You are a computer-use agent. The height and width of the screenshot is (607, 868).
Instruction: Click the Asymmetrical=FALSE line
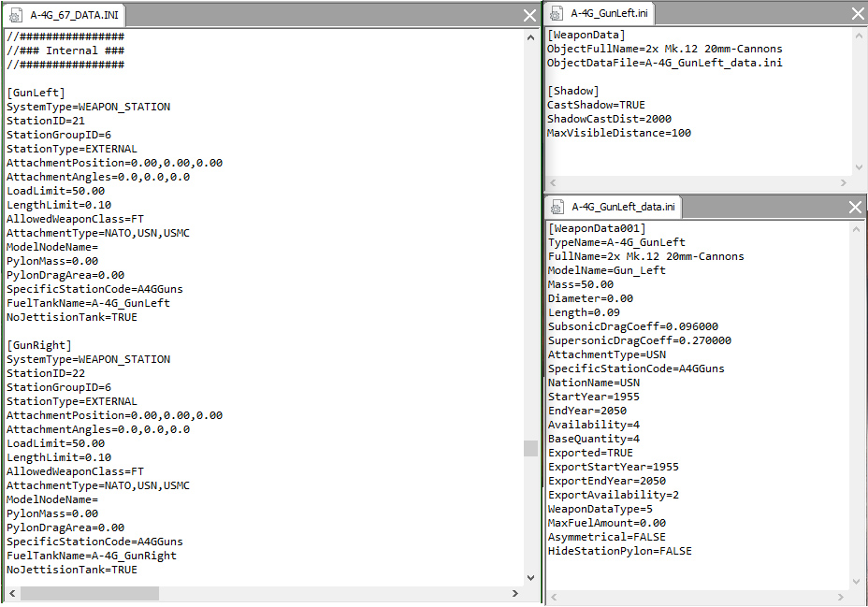click(607, 537)
